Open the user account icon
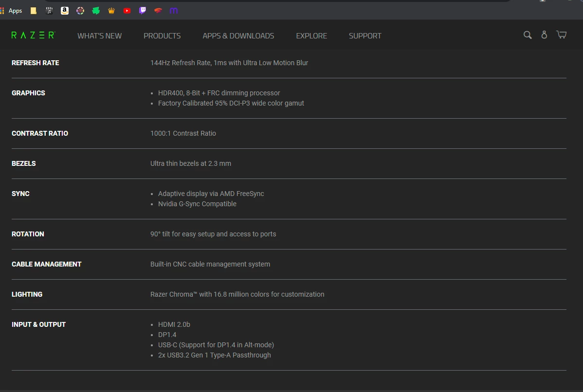The width and height of the screenshot is (583, 392). (x=544, y=35)
